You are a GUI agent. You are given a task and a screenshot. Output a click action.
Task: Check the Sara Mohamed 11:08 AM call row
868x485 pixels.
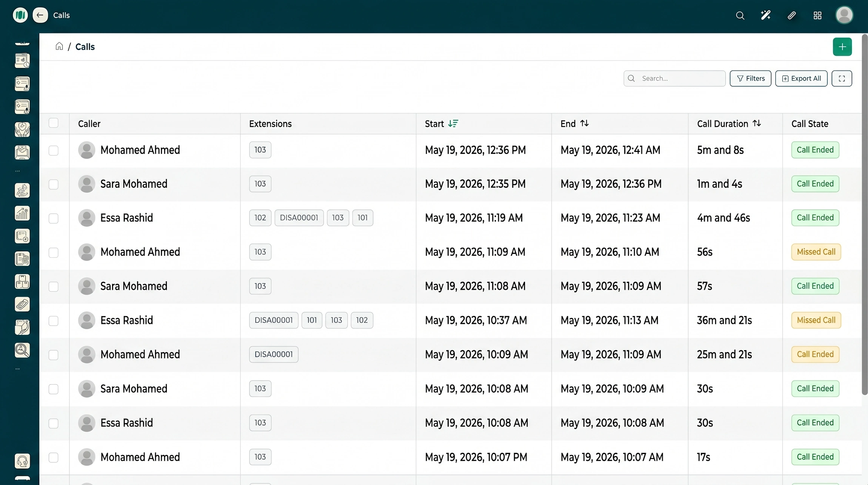pos(54,287)
